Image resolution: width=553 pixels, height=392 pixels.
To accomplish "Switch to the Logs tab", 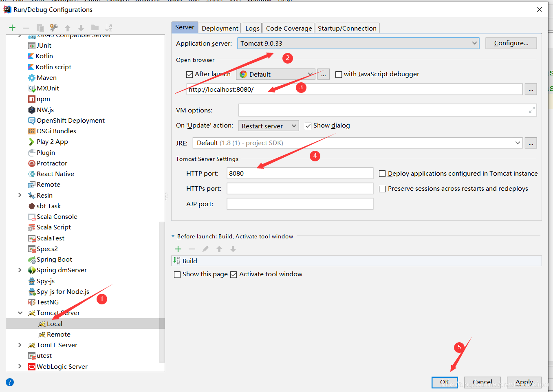I will [x=252, y=28].
